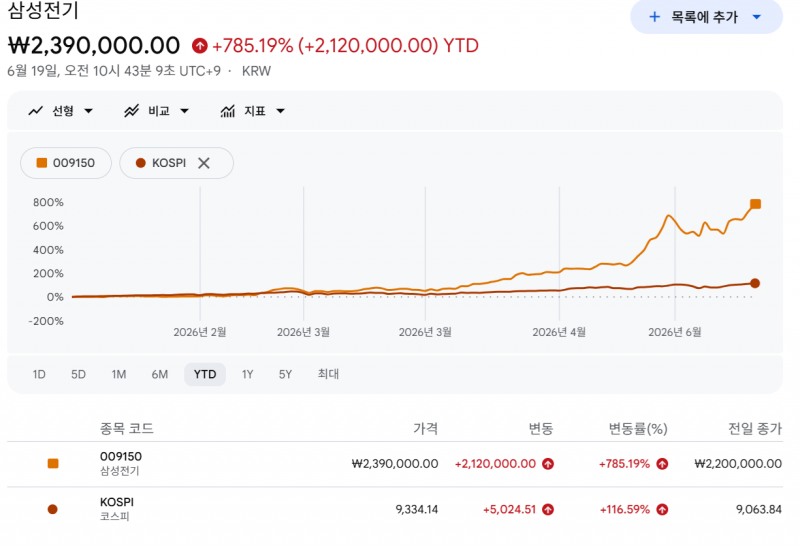Click the up-arrow icon next to +785.19% in the table

coord(662,464)
